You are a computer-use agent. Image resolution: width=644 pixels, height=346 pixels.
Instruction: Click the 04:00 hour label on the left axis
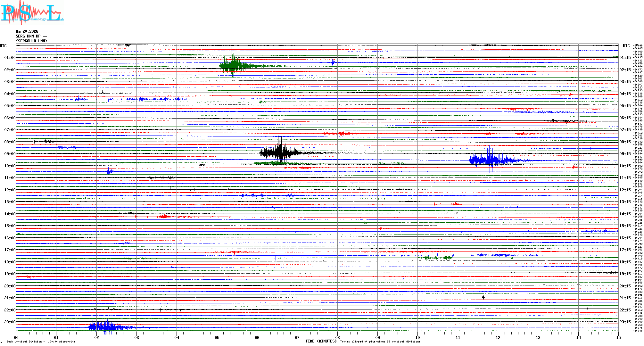(10, 94)
